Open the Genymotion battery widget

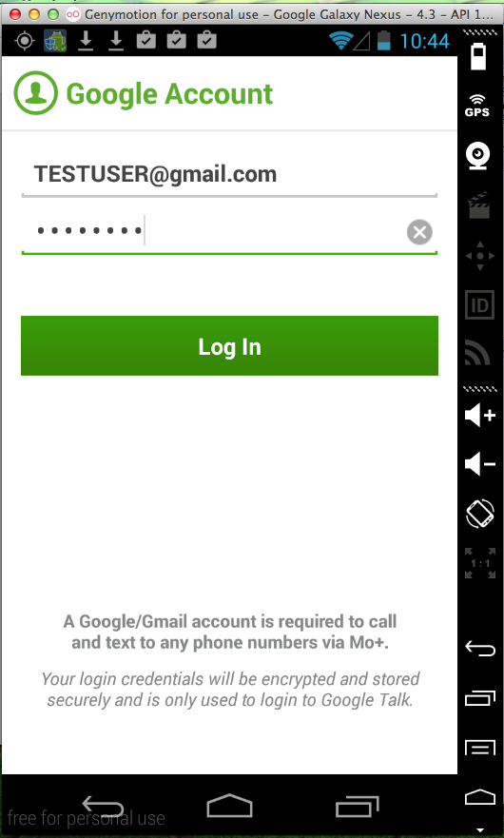478,57
